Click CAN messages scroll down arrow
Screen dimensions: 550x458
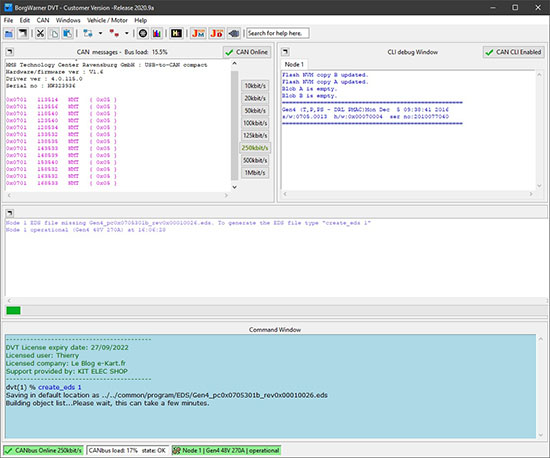[235, 187]
